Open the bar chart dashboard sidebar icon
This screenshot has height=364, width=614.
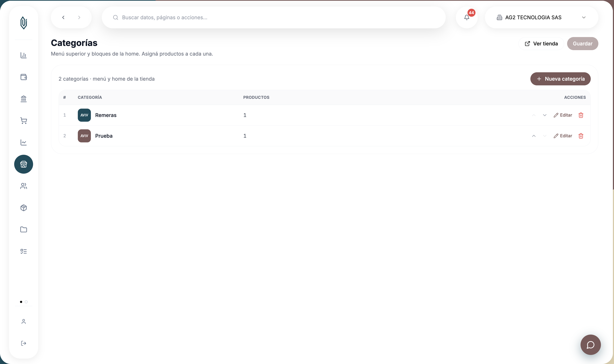[24, 55]
